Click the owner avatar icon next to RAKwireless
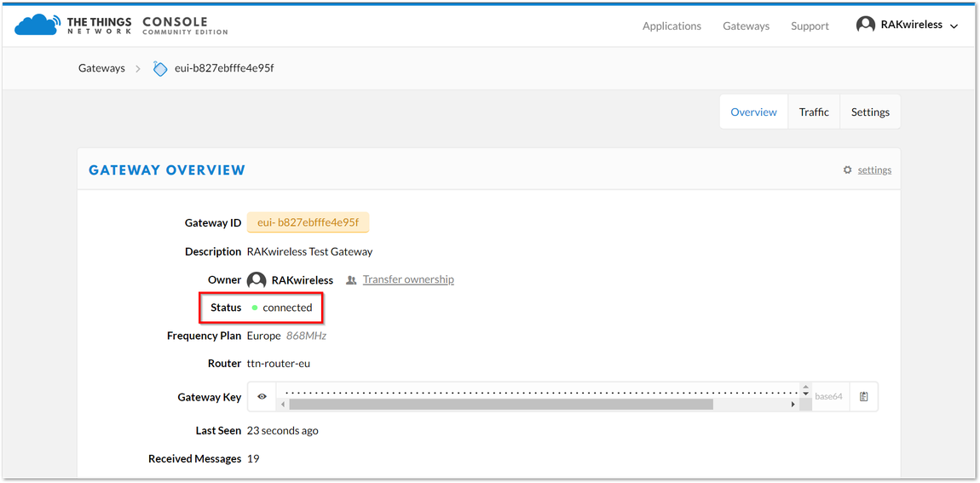Image resolution: width=980 pixels, height=483 pixels. [x=257, y=280]
